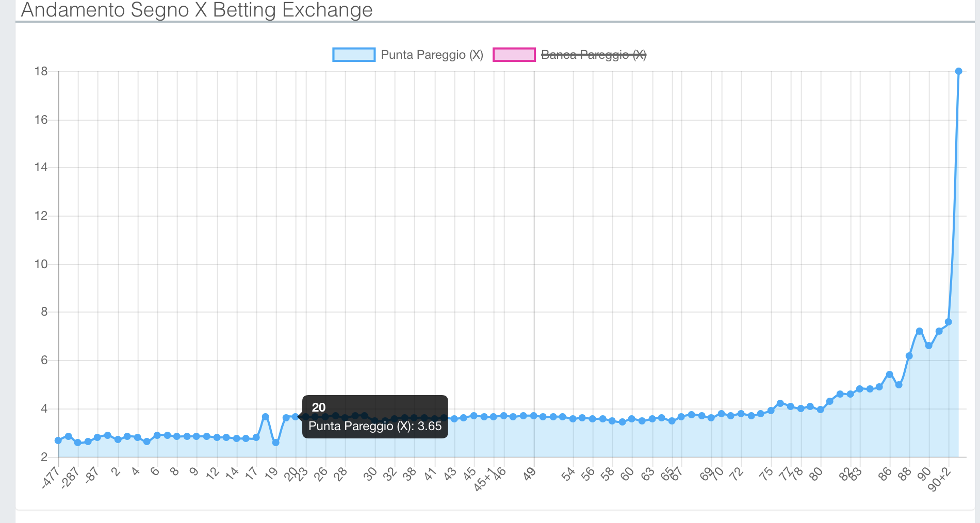Screen dimensions: 980x523
Task: Click the pink Banca Pareggio legend swatch
Action: pyautogui.click(x=514, y=55)
